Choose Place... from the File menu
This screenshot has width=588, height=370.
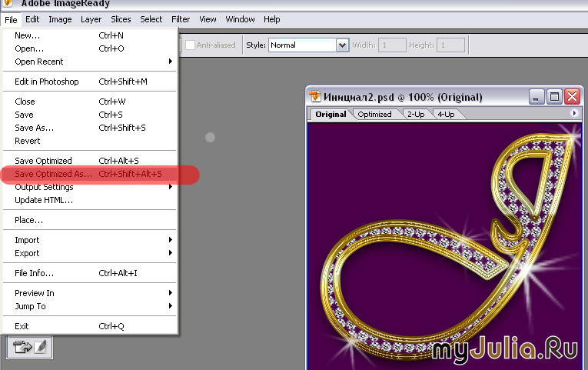(89, 220)
